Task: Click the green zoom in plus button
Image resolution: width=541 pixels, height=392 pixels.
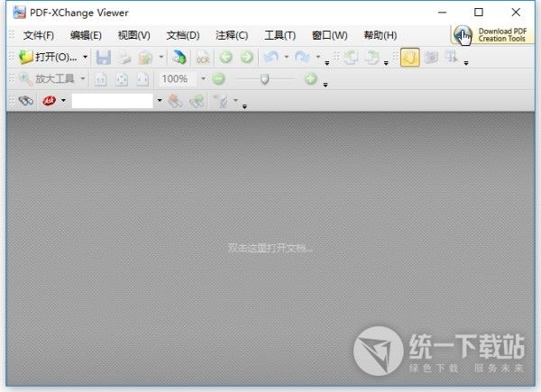Action: point(310,79)
